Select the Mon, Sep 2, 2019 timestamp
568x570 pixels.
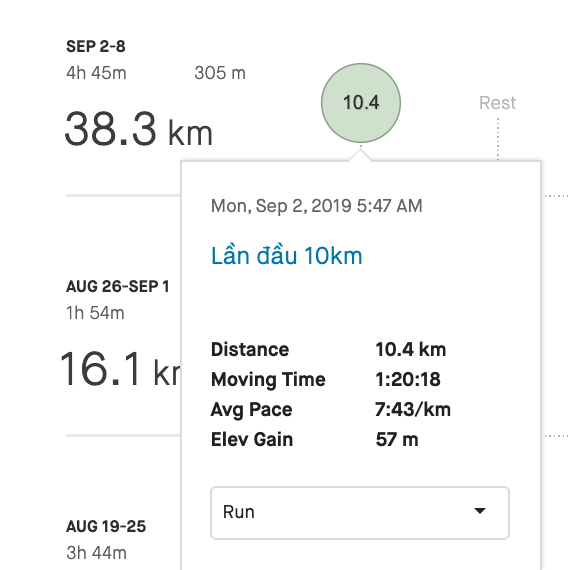coord(316,206)
